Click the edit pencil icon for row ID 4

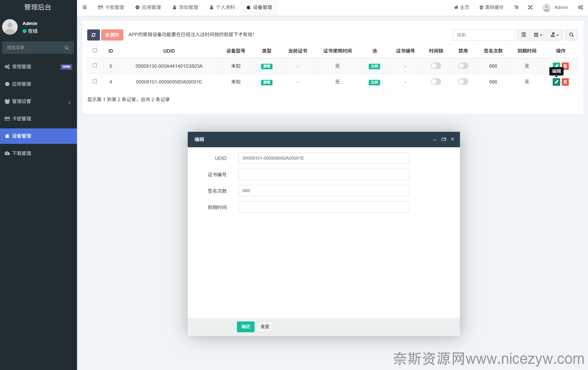pos(556,82)
